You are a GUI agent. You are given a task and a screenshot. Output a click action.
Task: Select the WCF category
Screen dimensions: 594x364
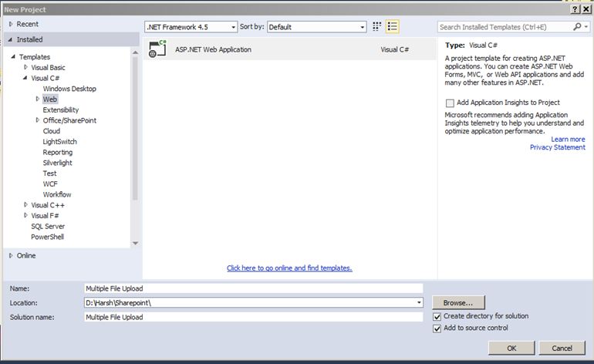click(x=50, y=184)
